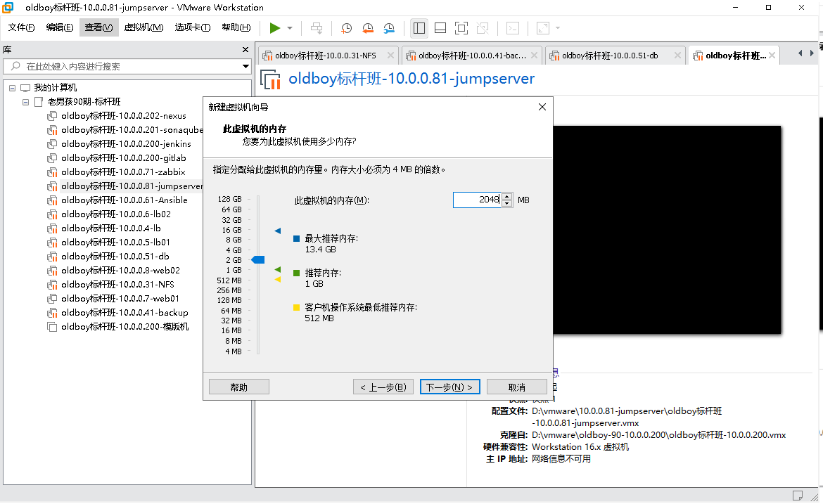Close the library panel with the X
Screen dimensions: 823x504
pyautogui.click(x=245, y=49)
